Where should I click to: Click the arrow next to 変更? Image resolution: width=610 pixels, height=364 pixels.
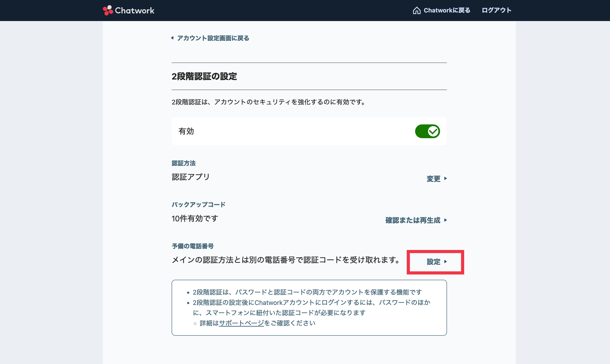point(445,178)
